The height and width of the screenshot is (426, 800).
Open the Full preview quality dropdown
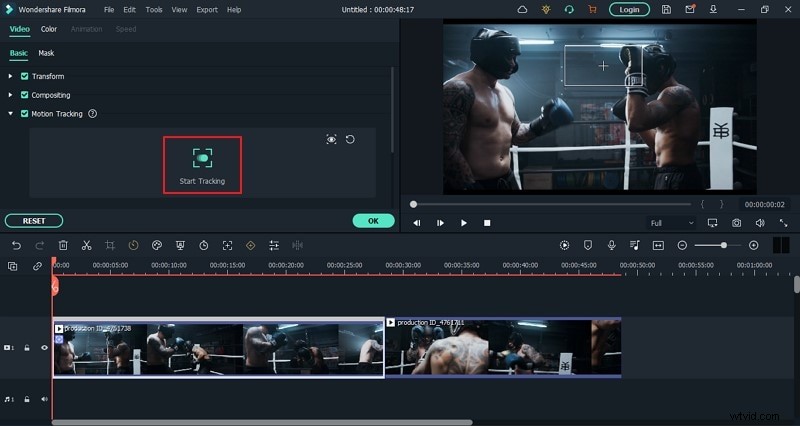click(x=671, y=223)
